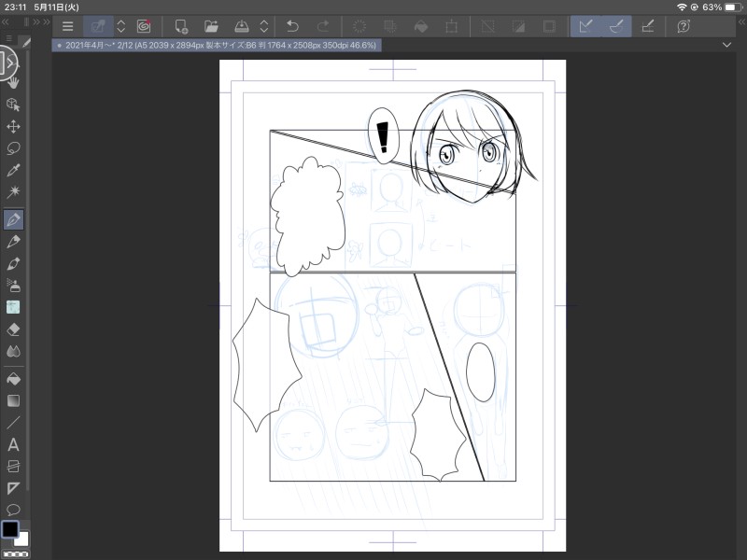Click the Invert selected area icon
The image size is (747, 560).
pos(518,26)
